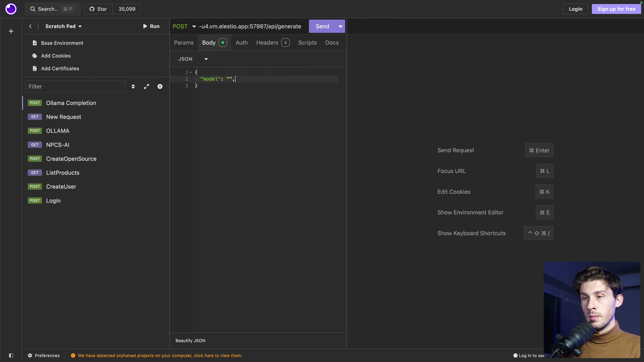Select the CreateOpenSource POST request
The height and width of the screenshot is (362, 644).
coord(71,159)
